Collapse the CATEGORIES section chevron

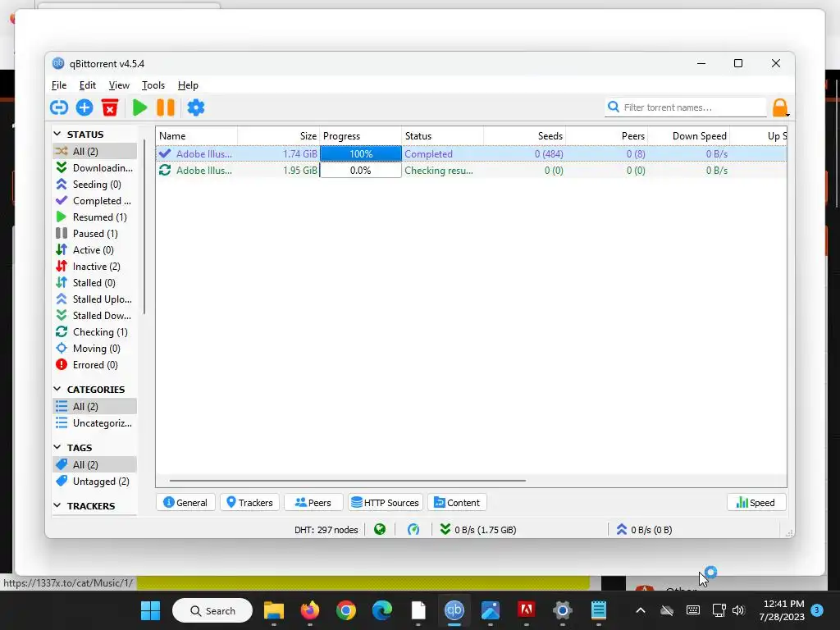coord(57,389)
